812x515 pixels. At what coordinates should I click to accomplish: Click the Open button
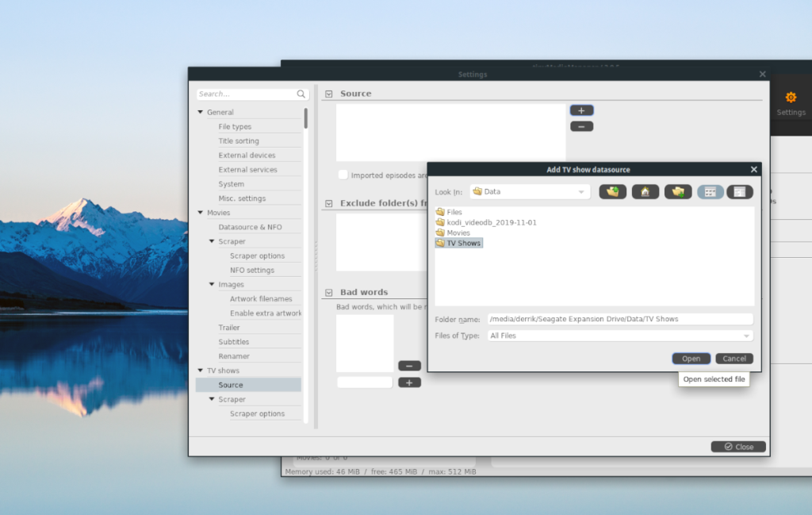tap(691, 358)
